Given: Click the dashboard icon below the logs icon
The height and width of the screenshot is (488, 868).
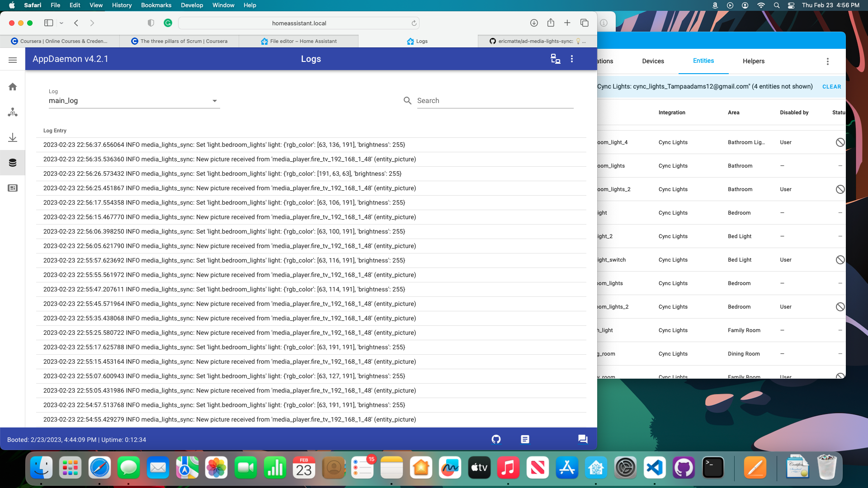Looking at the screenshot, I should (x=13, y=188).
